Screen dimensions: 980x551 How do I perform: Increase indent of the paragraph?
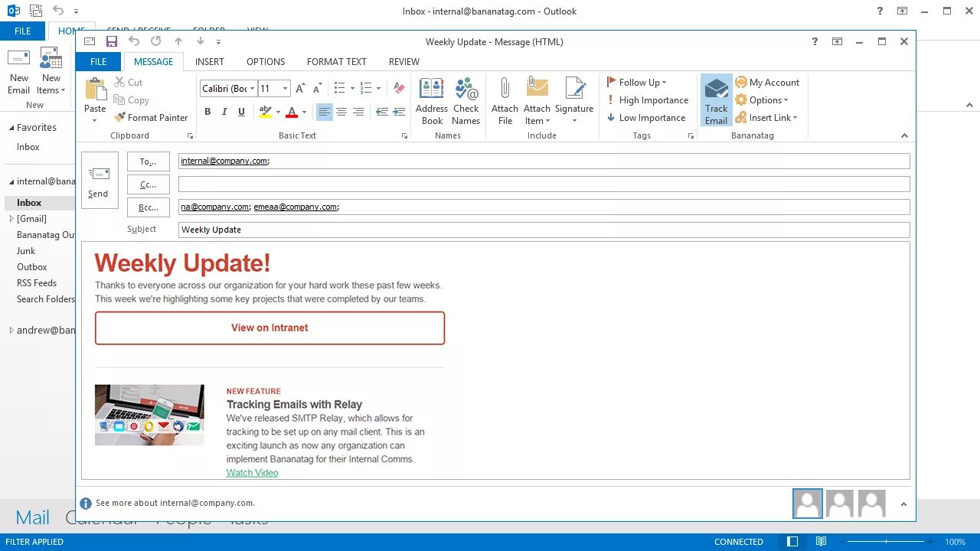coord(399,112)
